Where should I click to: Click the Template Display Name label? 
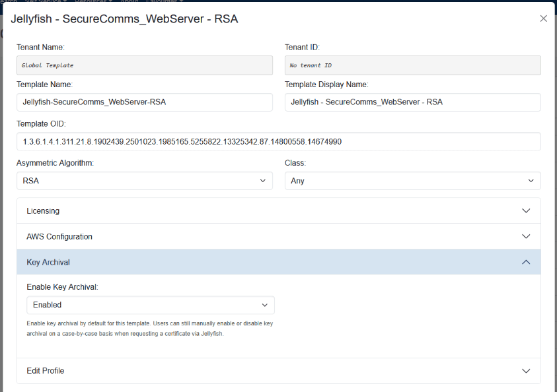pyautogui.click(x=326, y=84)
